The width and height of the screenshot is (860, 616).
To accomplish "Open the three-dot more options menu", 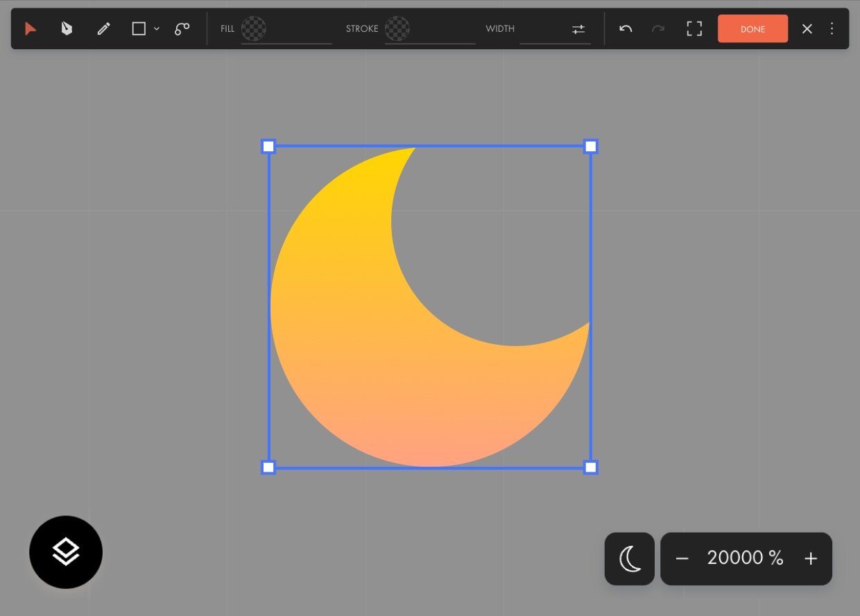I will click(x=832, y=28).
